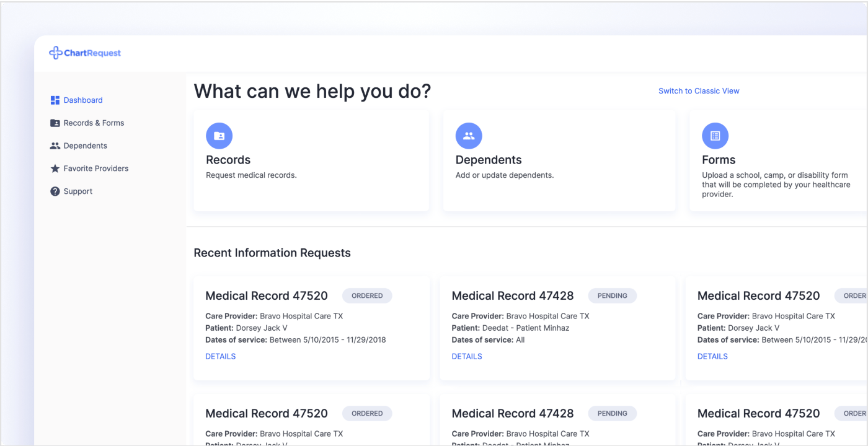The image size is (868, 446).
Task: Click the ChartRequest logo
Action: click(85, 53)
